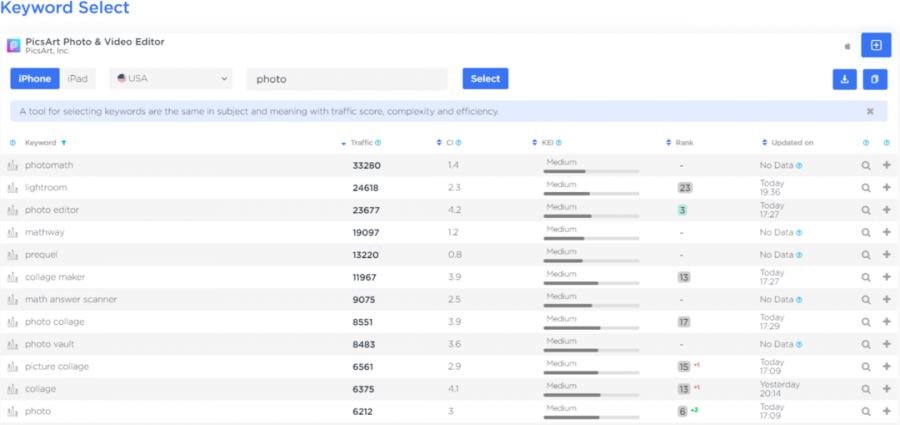Screen dimensions: 900x425
Task: Click the search magnifier for collage row
Action: 866,389
